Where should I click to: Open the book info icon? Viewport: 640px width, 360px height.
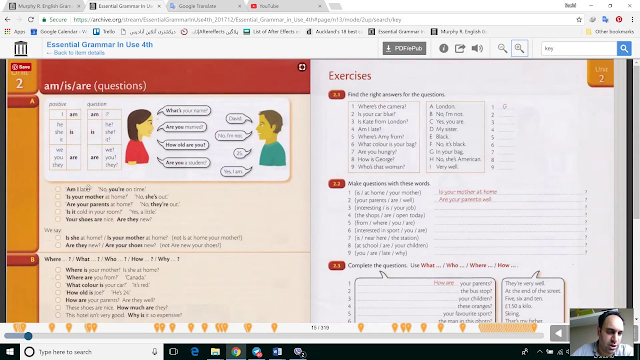(x=444, y=48)
